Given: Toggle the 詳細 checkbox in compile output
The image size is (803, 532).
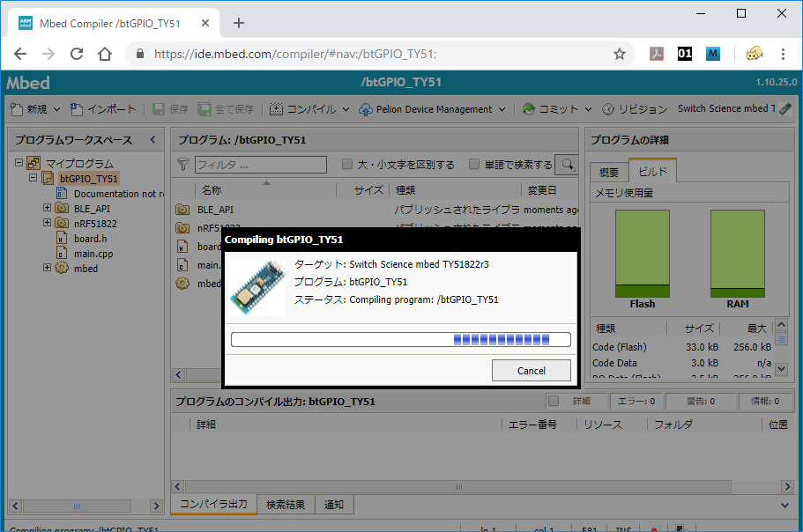Looking at the screenshot, I should click(x=554, y=402).
